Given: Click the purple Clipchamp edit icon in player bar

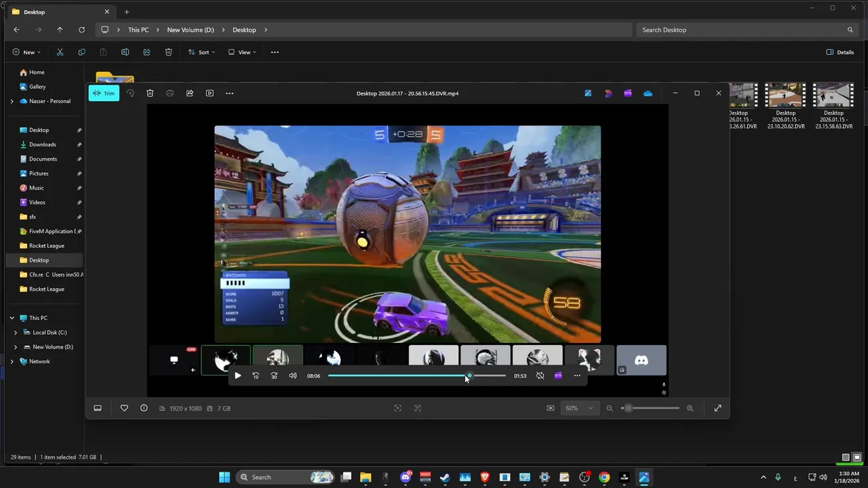Looking at the screenshot, I should [x=558, y=375].
